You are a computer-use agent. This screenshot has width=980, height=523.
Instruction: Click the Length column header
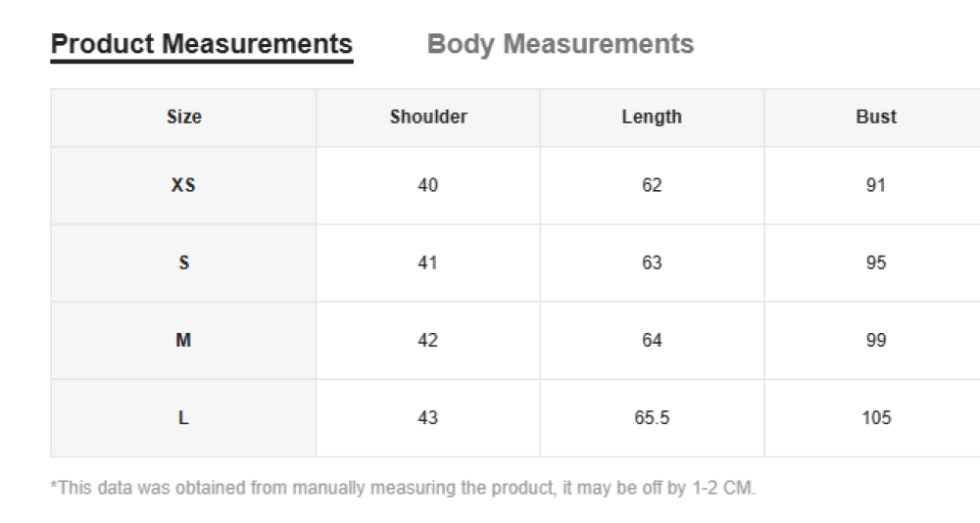pos(652,117)
